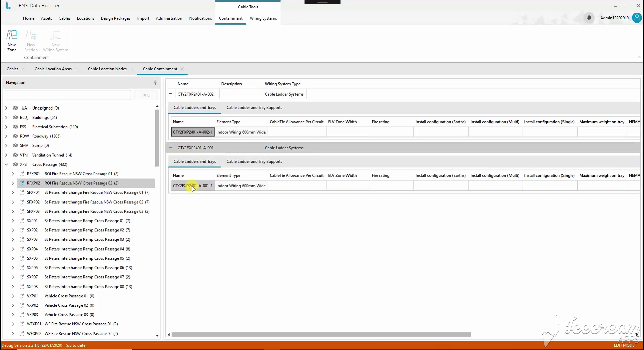Collapse the Cross Passage XPS node
Viewport: 644px width, 350px height.
[x=6, y=165]
